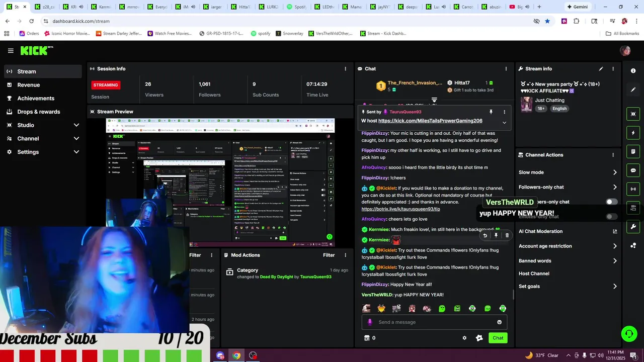
Task: Click the chat scrollbar thumb
Action: point(513,295)
